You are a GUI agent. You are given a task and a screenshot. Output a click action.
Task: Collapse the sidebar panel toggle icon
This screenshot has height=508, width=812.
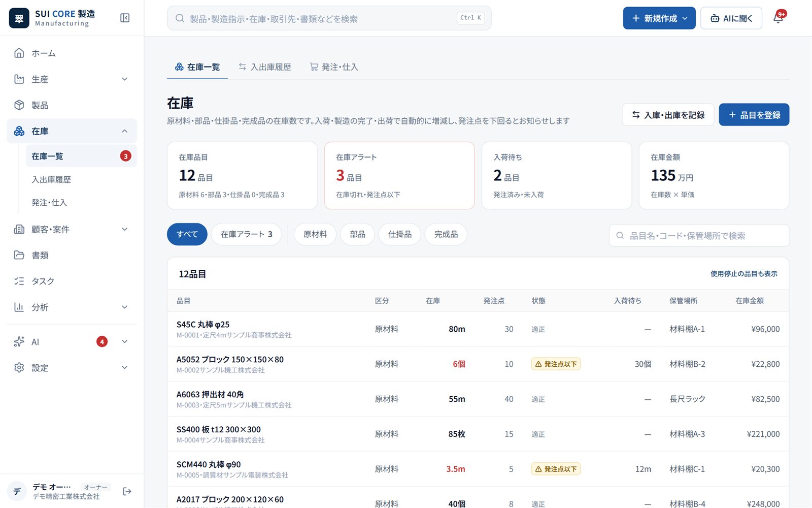[x=125, y=18]
